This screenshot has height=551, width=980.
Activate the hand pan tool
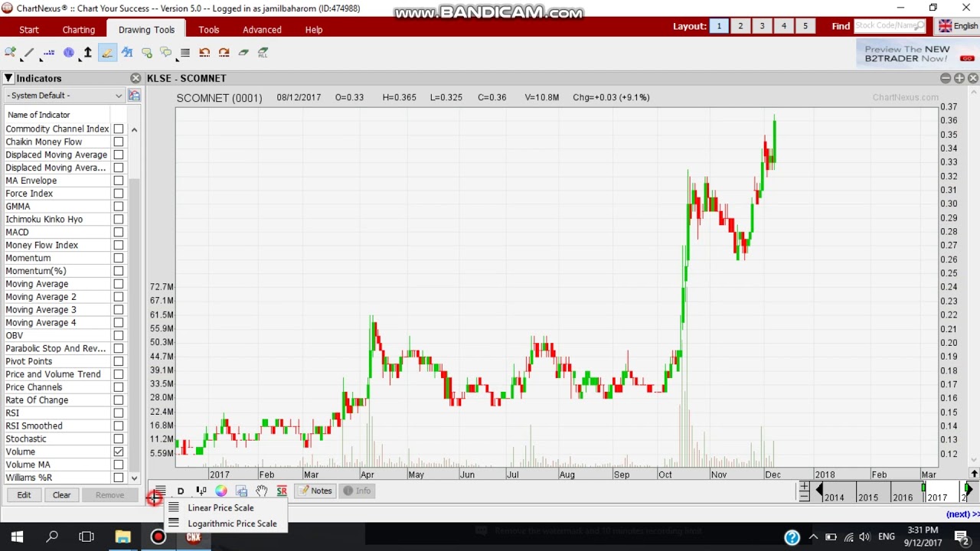point(262,491)
